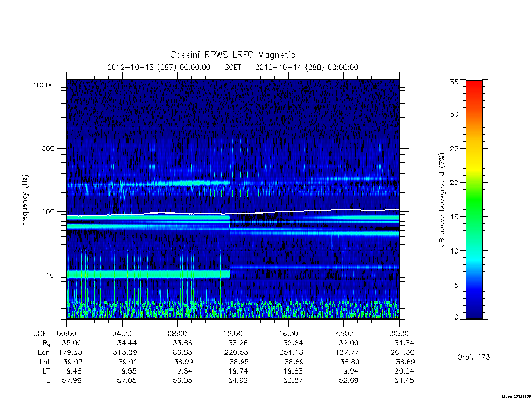532x399 pixels.
Task: Click the "SCET" label in the plot header
Action: coord(233,67)
